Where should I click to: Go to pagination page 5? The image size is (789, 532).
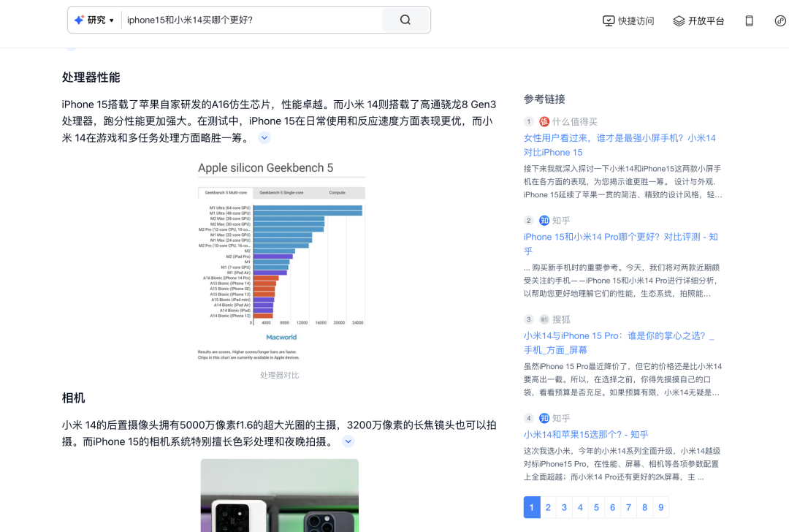pyautogui.click(x=596, y=507)
